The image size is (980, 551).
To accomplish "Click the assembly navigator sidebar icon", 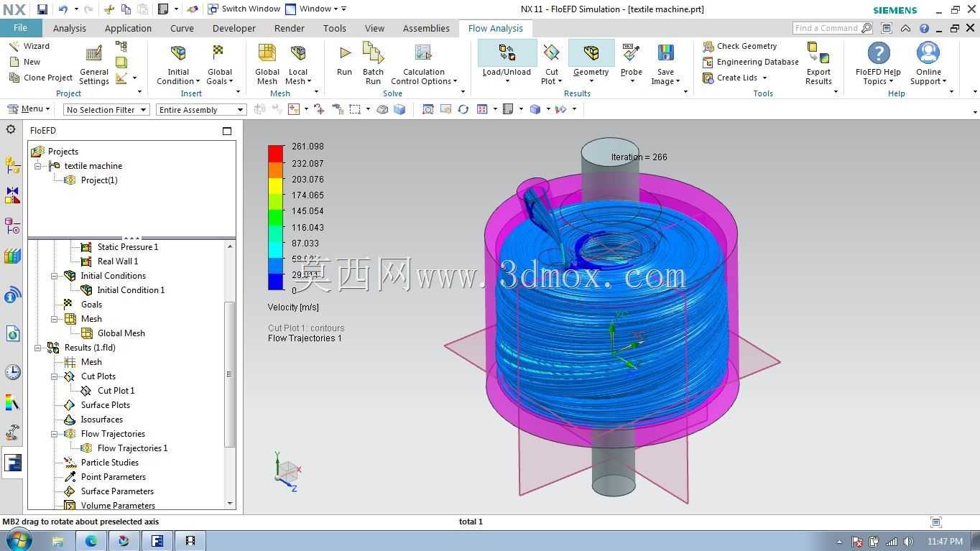I will [x=12, y=165].
